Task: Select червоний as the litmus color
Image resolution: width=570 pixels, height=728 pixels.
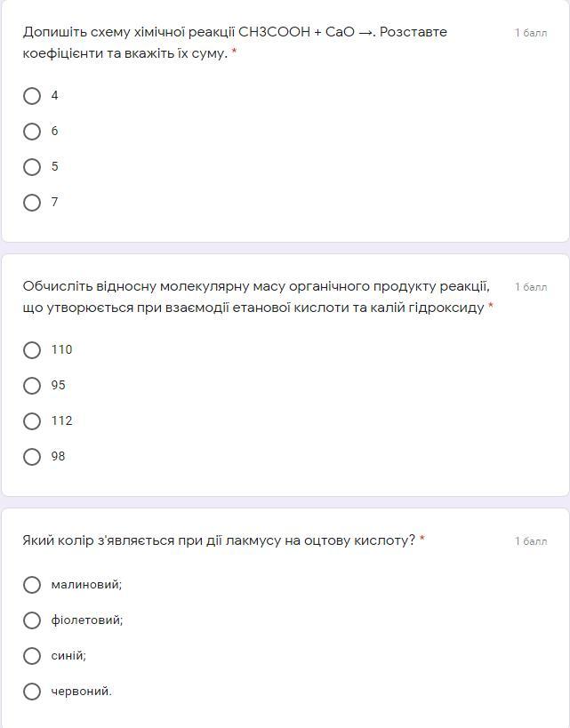Action: coord(32,692)
